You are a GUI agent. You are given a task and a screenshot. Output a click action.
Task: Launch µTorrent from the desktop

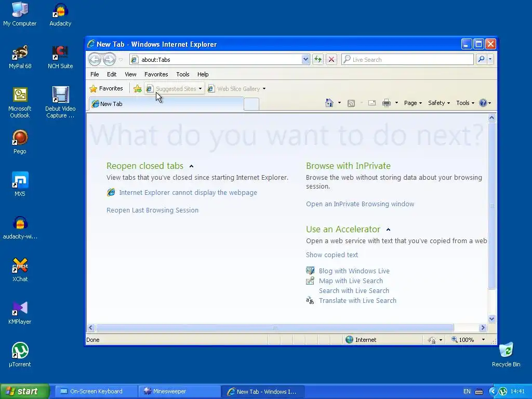click(x=20, y=355)
